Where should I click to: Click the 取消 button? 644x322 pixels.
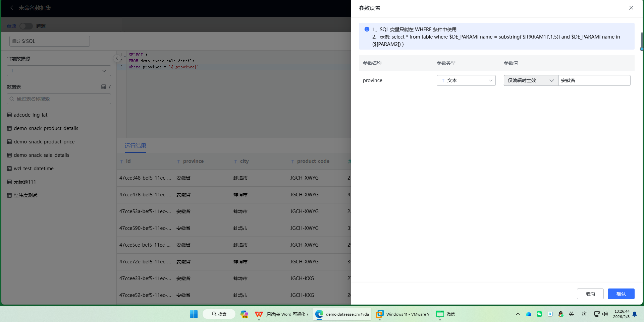click(x=590, y=294)
